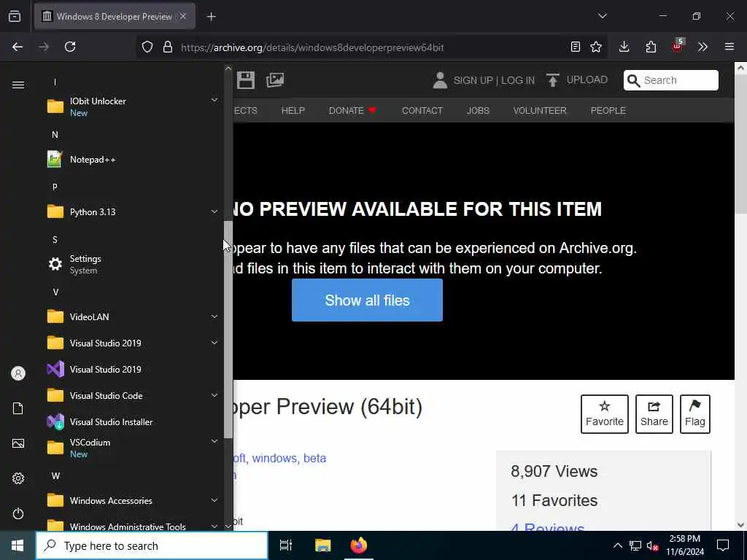This screenshot has height=560, width=747.
Task: Jump to letter V section header
Action: click(55, 292)
